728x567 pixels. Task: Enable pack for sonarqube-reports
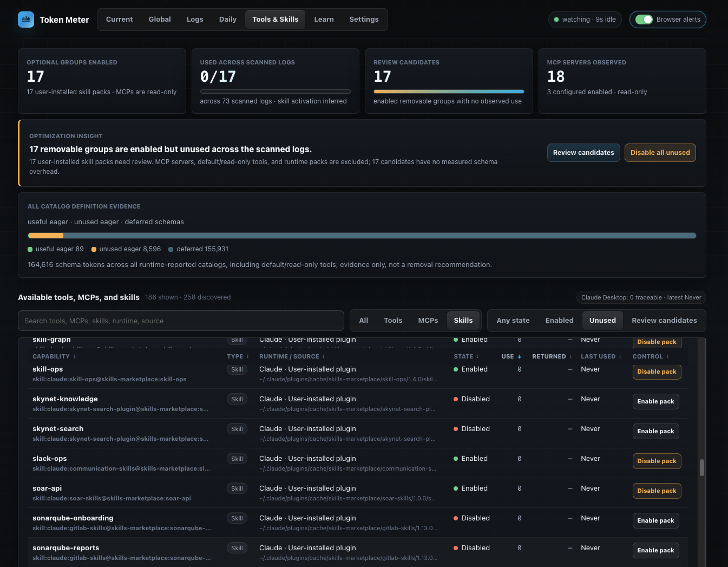655,550
